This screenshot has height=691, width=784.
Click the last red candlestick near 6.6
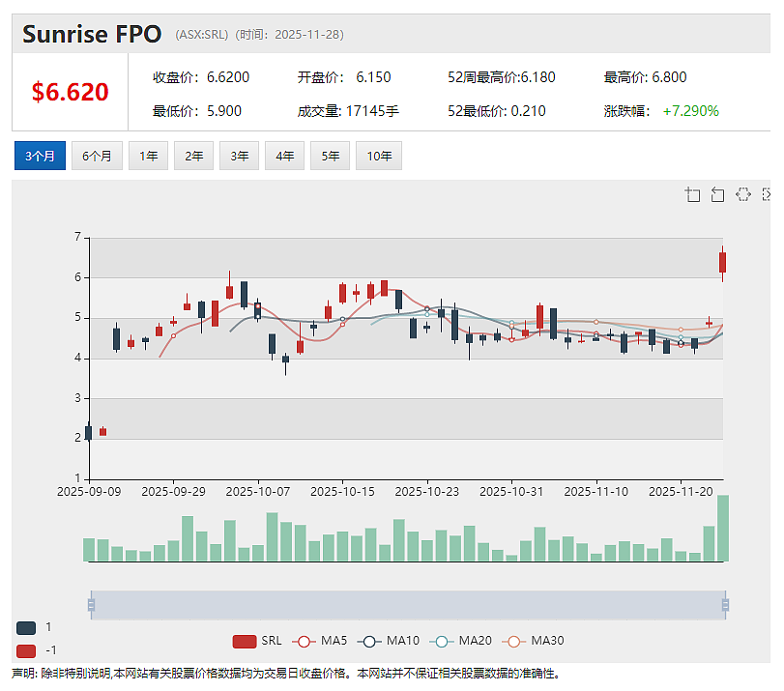click(x=722, y=263)
